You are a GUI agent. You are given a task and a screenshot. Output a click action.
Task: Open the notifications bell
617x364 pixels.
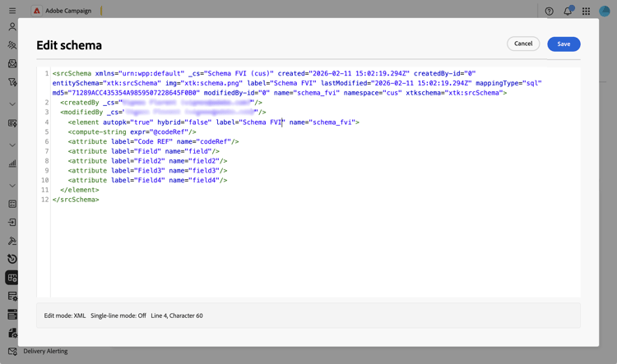pyautogui.click(x=568, y=11)
